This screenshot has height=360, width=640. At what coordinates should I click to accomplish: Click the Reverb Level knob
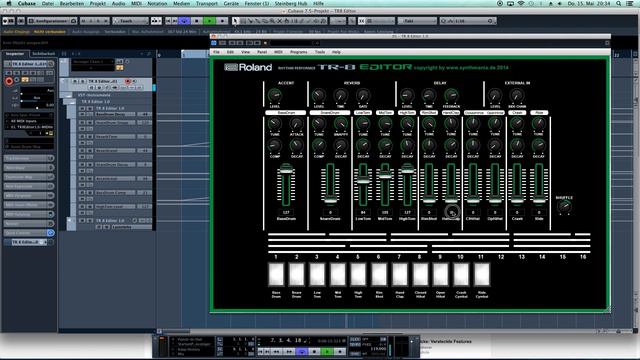(319, 96)
